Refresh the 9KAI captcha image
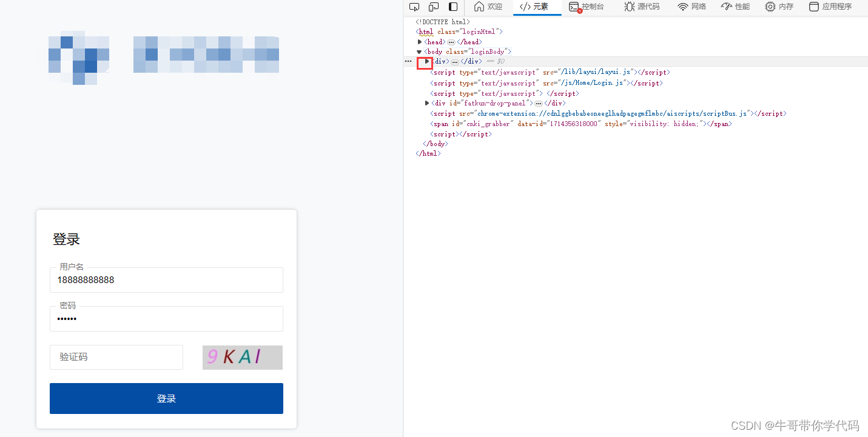The width and height of the screenshot is (868, 437). click(243, 357)
